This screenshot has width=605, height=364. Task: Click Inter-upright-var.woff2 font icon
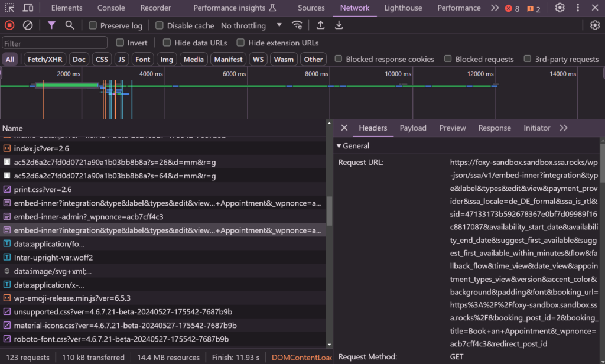pyautogui.click(x=7, y=258)
